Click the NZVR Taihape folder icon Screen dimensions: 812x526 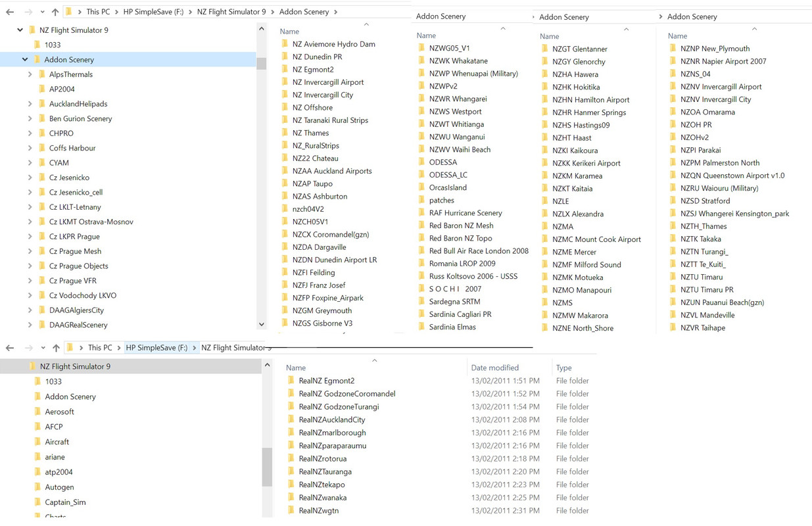[x=673, y=327]
